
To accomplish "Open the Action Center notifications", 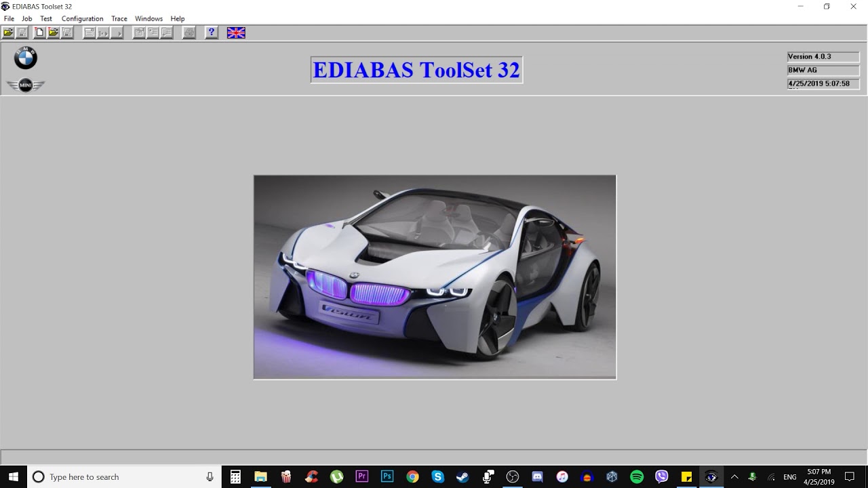I will [x=850, y=477].
